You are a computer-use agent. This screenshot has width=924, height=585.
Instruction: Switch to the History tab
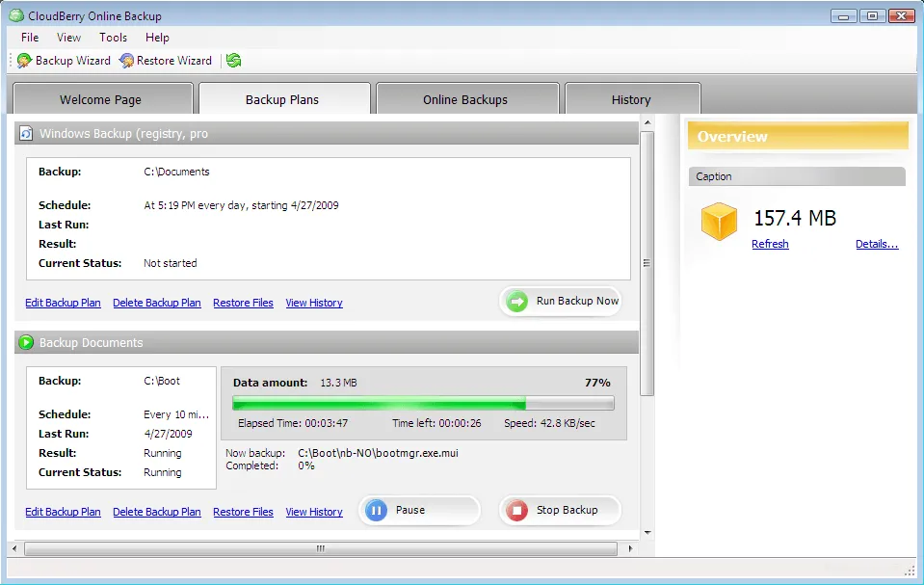[632, 98]
